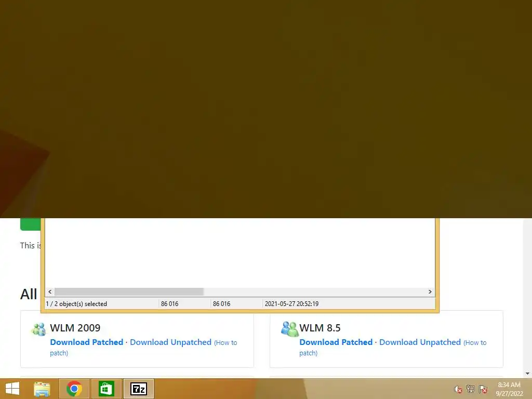The height and width of the screenshot is (399, 532).
Task: Open the Windows Start button
Action: (x=12, y=389)
